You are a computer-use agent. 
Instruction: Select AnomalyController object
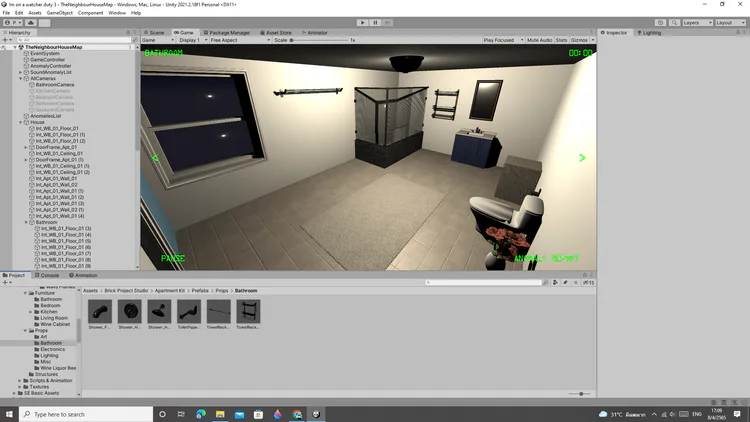[x=50, y=66]
